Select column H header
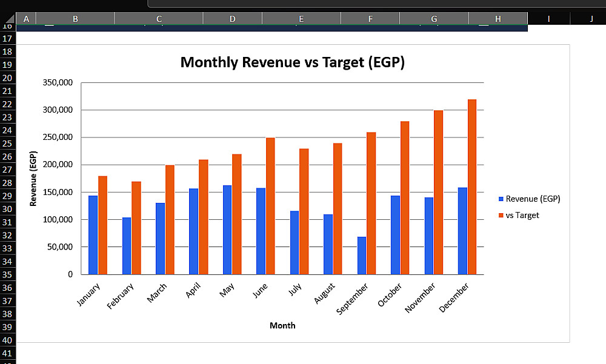The image size is (606, 364). 498,19
